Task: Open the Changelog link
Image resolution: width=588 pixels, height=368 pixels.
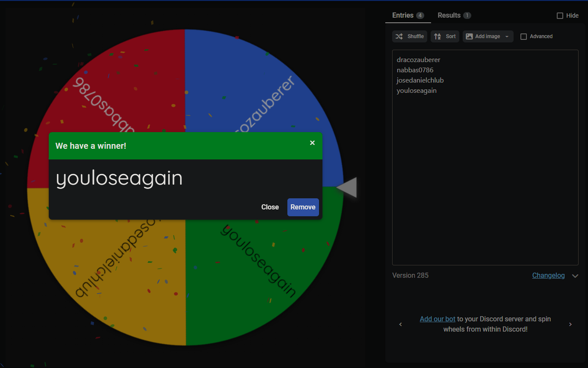Action: point(548,275)
